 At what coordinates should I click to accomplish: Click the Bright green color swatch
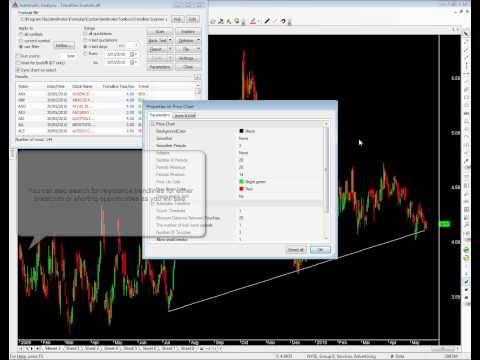pos(241,181)
